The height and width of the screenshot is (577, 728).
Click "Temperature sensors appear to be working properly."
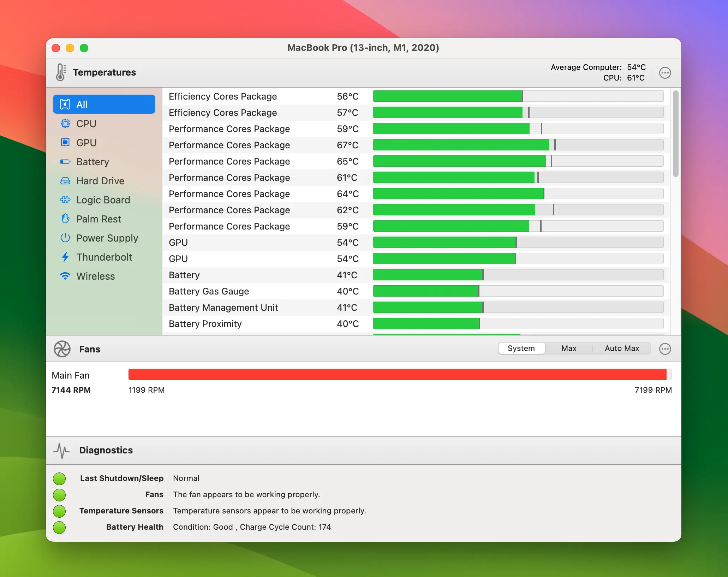pos(269,511)
